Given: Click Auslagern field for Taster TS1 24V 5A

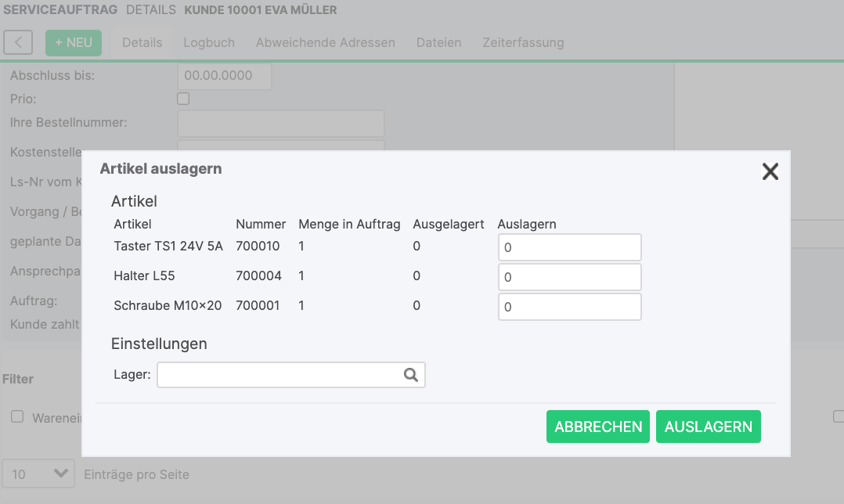Looking at the screenshot, I should coord(569,247).
